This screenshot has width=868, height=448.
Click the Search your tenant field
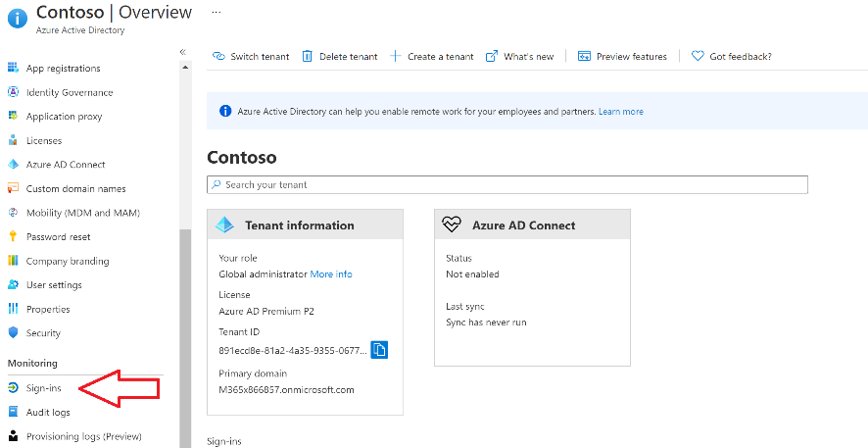[x=507, y=184]
